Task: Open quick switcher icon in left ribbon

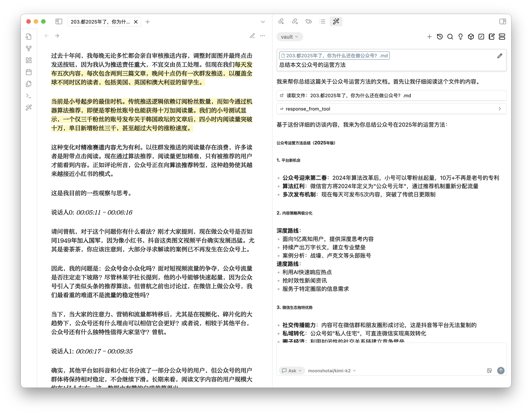Action: [29, 37]
